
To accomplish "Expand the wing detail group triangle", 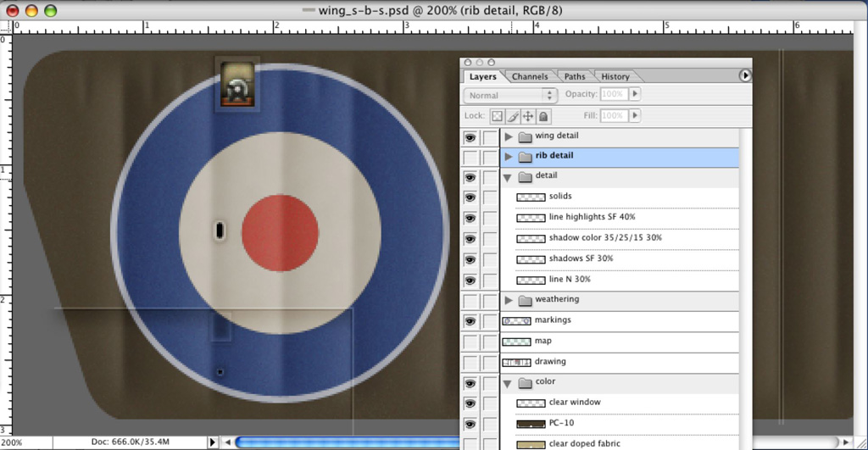I will (x=509, y=136).
